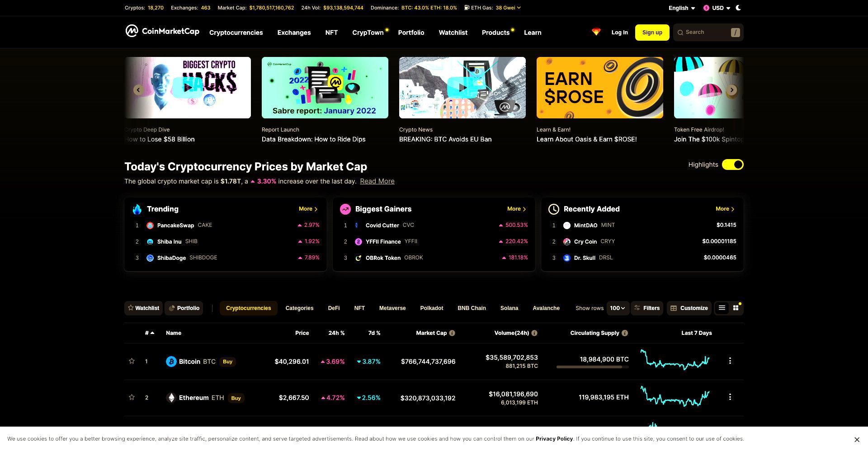
Task: Open the diamond rewards icon
Action: coord(596,32)
